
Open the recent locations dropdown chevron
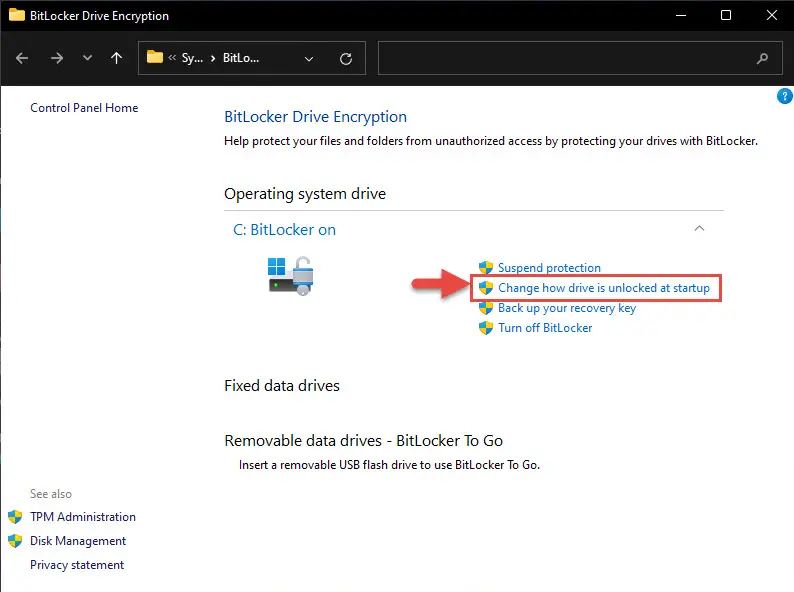coord(87,58)
